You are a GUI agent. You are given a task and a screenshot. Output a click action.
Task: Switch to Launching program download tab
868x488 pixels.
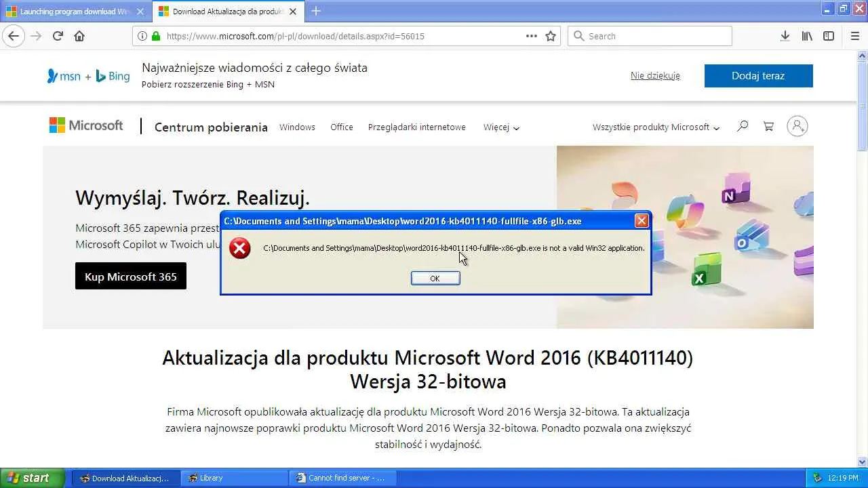pyautogui.click(x=75, y=12)
